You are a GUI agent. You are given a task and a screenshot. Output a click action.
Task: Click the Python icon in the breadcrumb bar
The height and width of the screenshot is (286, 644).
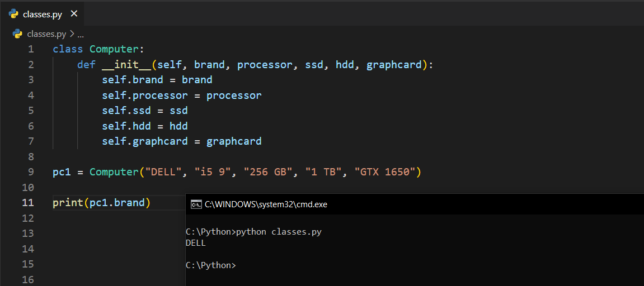click(x=17, y=34)
